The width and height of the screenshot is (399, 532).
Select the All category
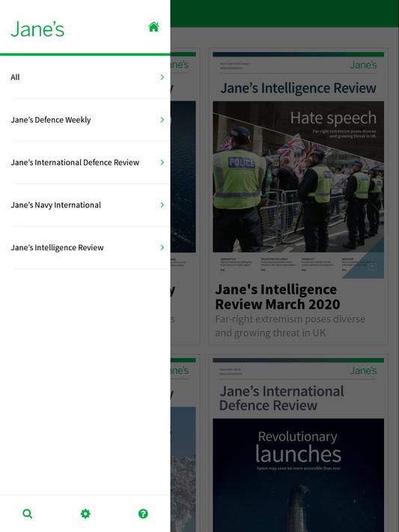[85, 77]
